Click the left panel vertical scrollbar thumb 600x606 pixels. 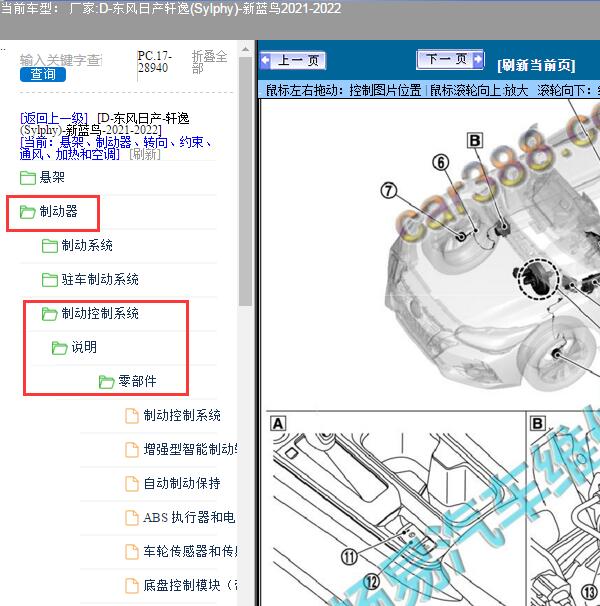point(245,182)
